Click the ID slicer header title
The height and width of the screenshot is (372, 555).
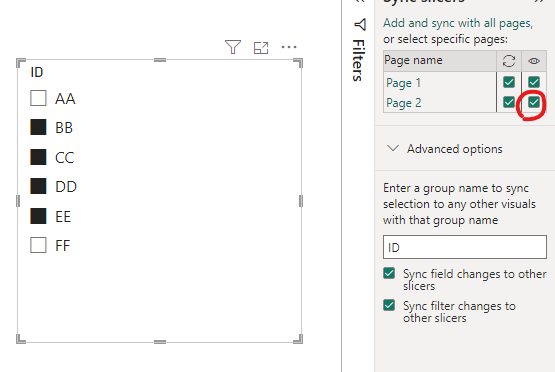36,72
